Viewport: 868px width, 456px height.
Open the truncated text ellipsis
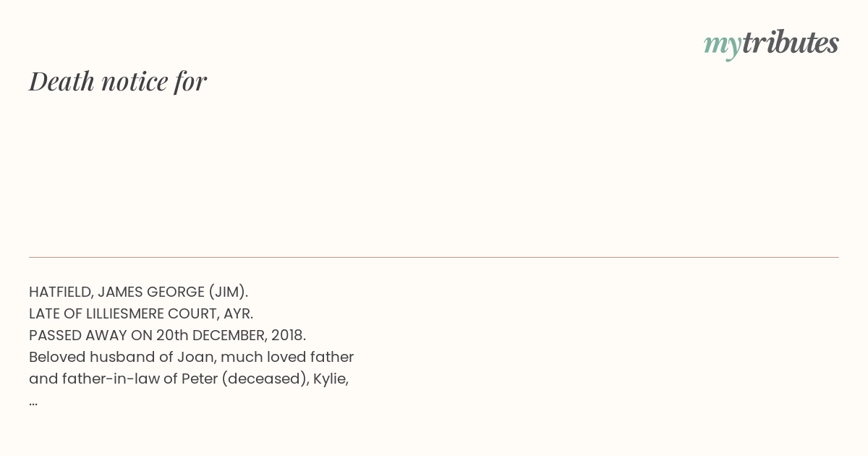point(33,402)
